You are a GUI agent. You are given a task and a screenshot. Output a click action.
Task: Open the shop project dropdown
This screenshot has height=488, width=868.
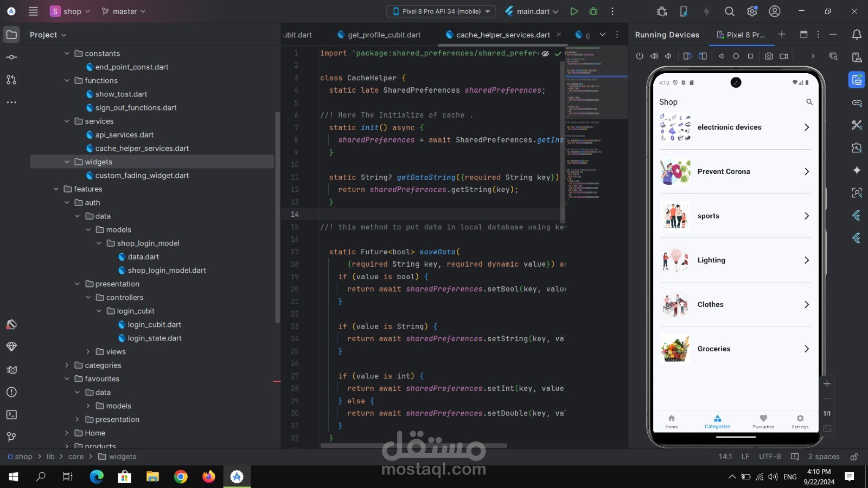tap(70, 11)
